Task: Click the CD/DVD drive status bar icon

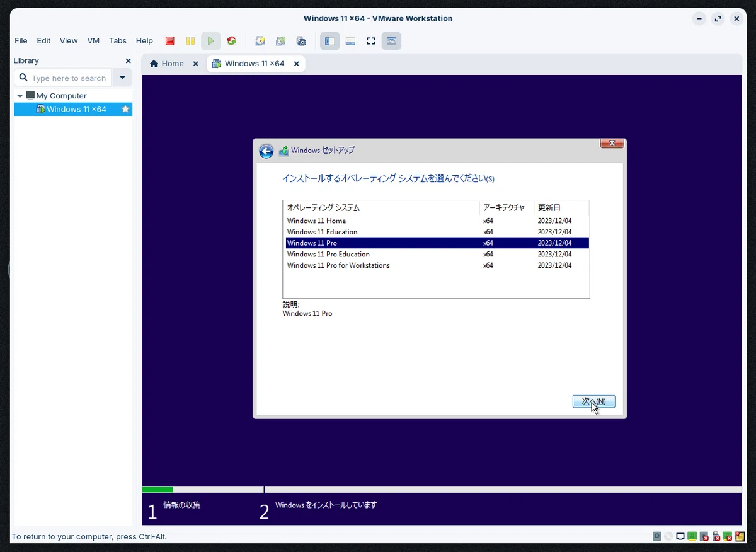Action: click(x=668, y=536)
